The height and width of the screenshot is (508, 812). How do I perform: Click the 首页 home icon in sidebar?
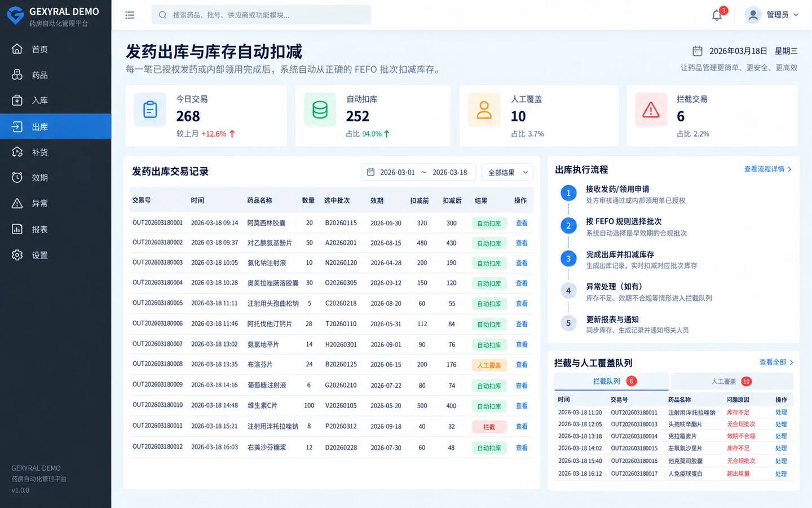coord(17,49)
